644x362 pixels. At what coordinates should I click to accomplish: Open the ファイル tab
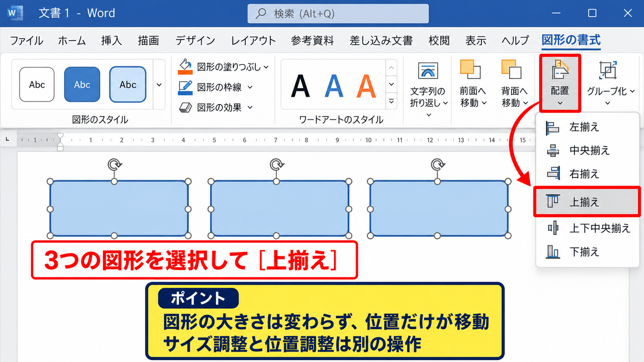point(27,40)
